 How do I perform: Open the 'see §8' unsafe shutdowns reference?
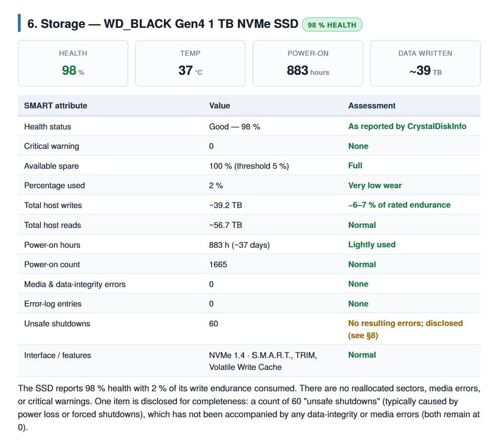363,335
